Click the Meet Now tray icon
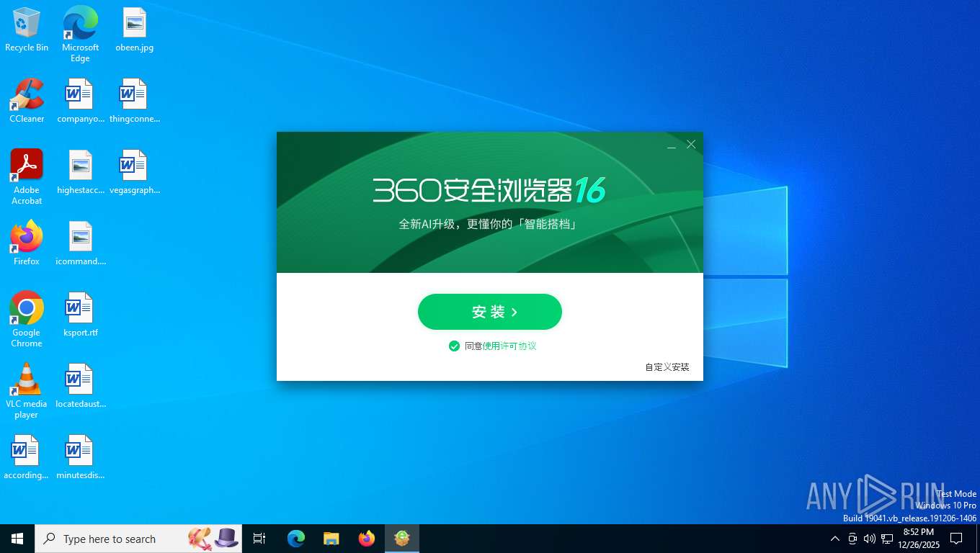The width and height of the screenshot is (980, 553). 852,539
